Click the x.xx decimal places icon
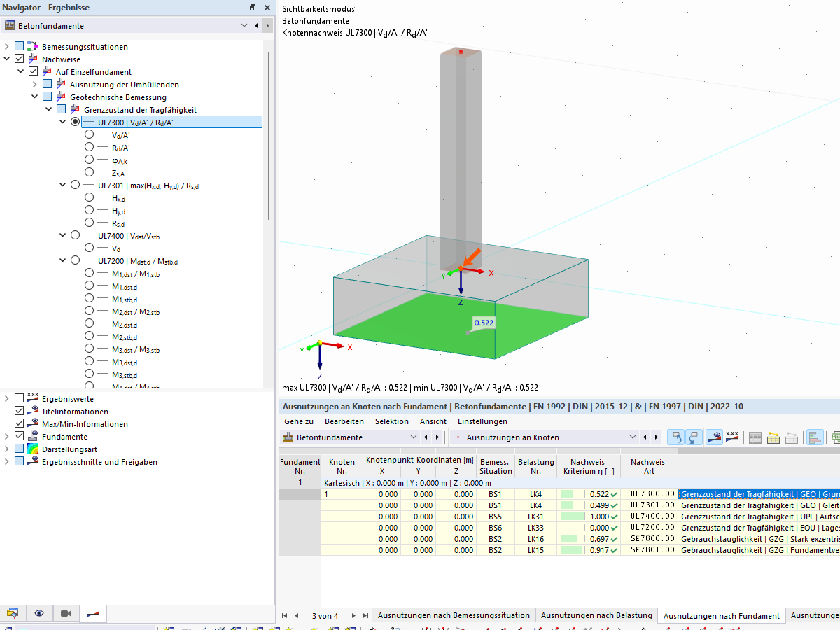 coord(731,437)
